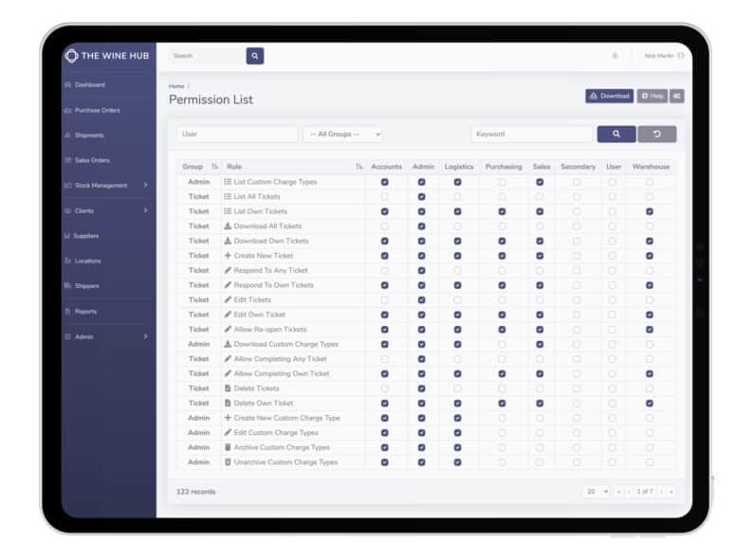Click "Allow Re-open Tickets" rule text
The width and height of the screenshot is (753, 560).
tap(270, 329)
